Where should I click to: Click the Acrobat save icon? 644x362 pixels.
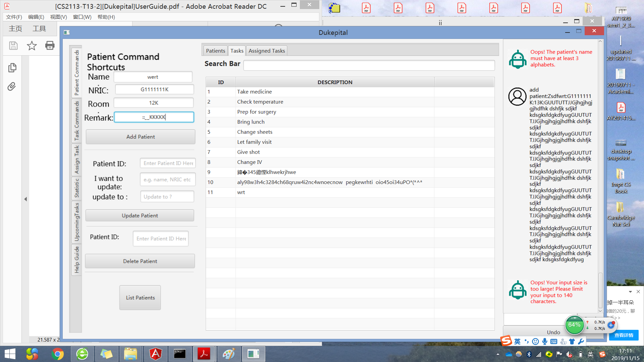coord(13,46)
